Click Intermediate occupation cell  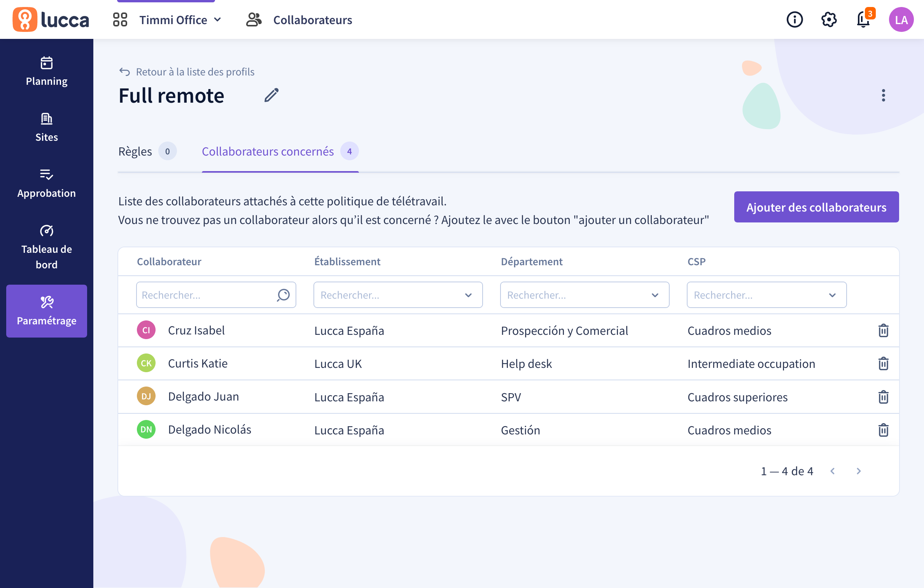tap(751, 364)
